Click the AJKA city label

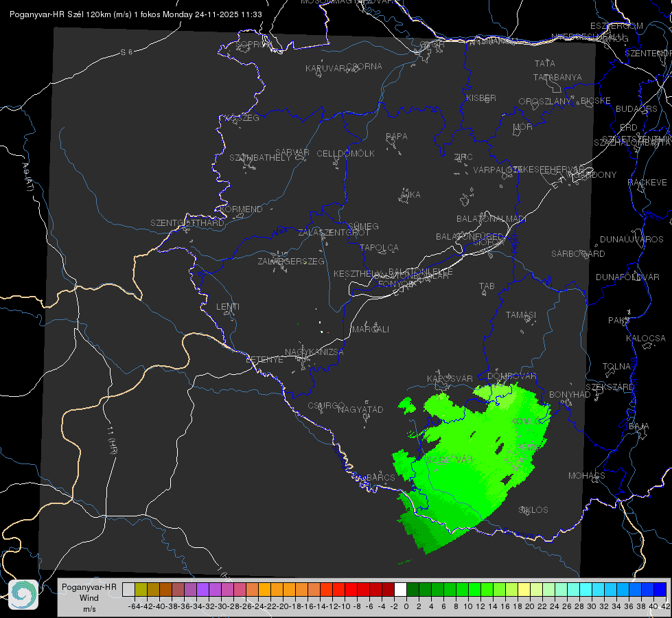click(410, 195)
